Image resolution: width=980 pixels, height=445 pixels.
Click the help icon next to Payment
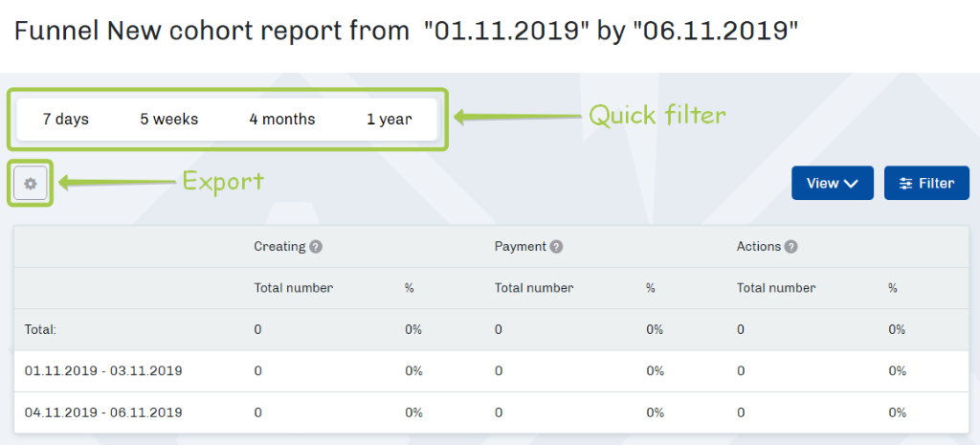556,247
